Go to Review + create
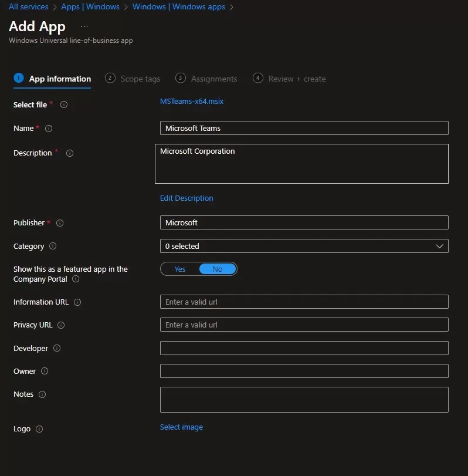The image size is (468, 476). tap(297, 78)
